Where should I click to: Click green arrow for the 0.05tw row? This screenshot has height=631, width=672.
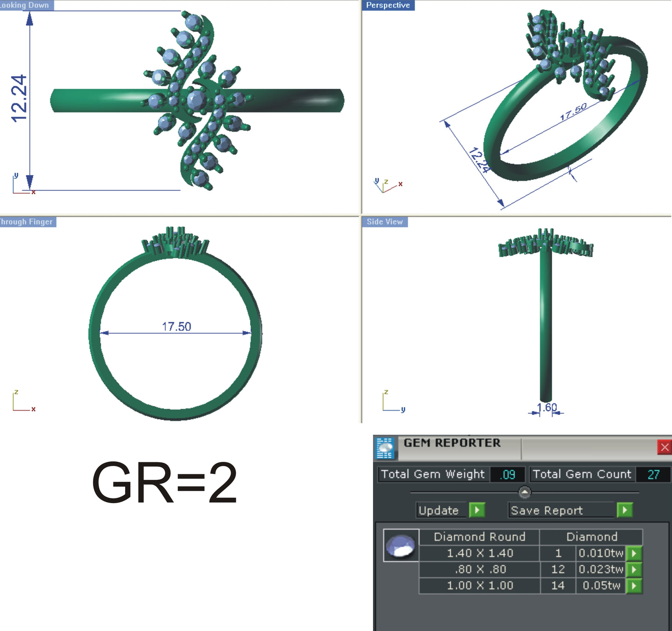634,585
